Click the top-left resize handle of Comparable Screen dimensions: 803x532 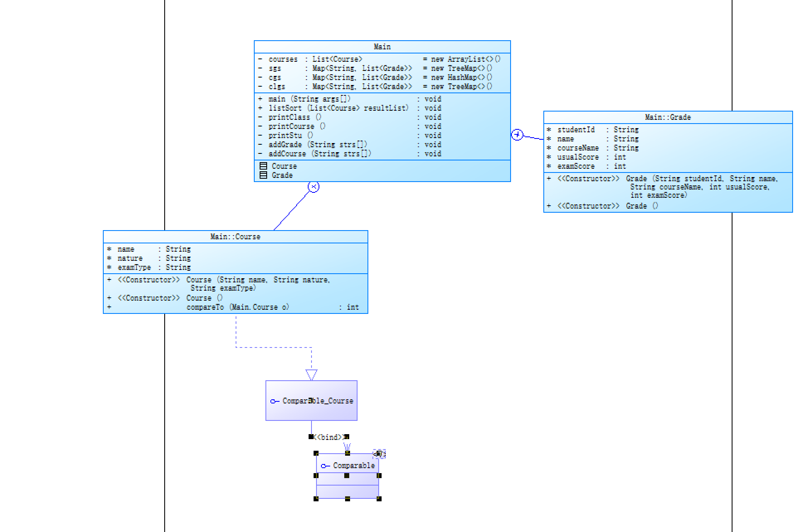tap(316, 453)
